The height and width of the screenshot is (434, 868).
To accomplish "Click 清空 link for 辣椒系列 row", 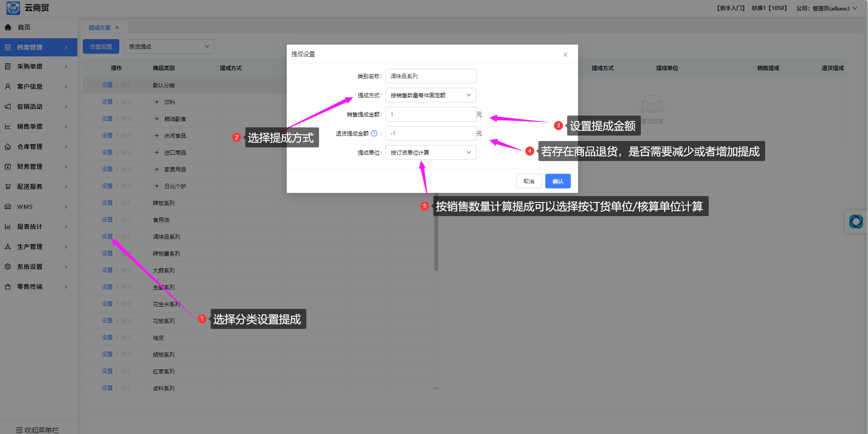I will (x=126, y=203).
